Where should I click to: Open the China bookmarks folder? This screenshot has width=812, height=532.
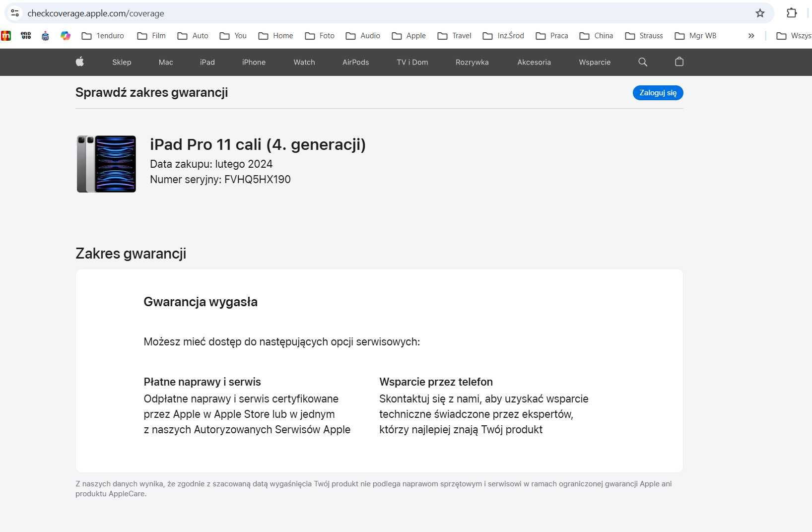(596, 36)
